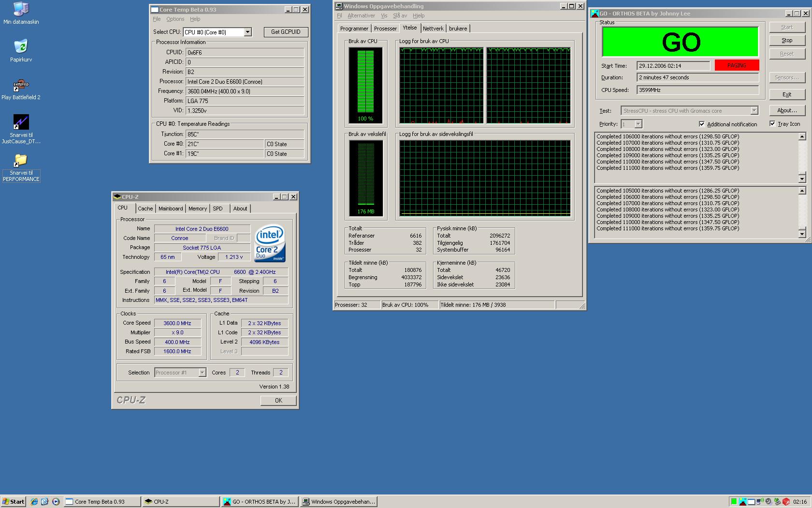Switch to the brukere tab in Task Manager
This screenshot has height=508, width=812.
coord(458,29)
